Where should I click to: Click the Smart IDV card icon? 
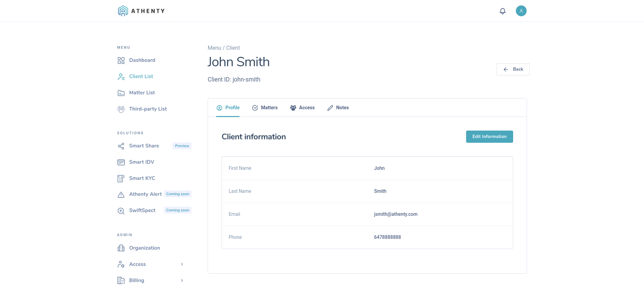click(x=121, y=162)
